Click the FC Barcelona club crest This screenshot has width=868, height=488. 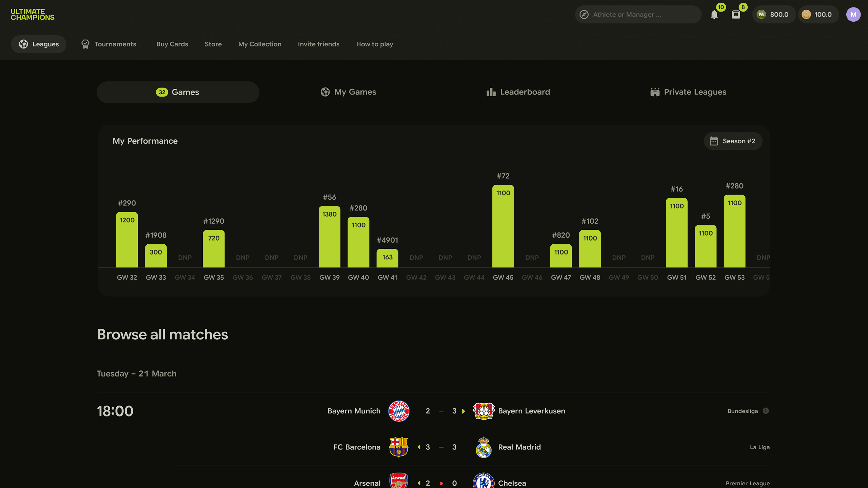click(399, 447)
